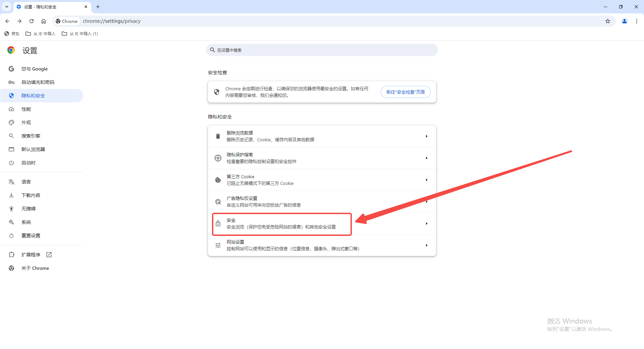Click the 关于 Chrome logo icon
This screenshot has height=349, width=644.
click(11, 268)
